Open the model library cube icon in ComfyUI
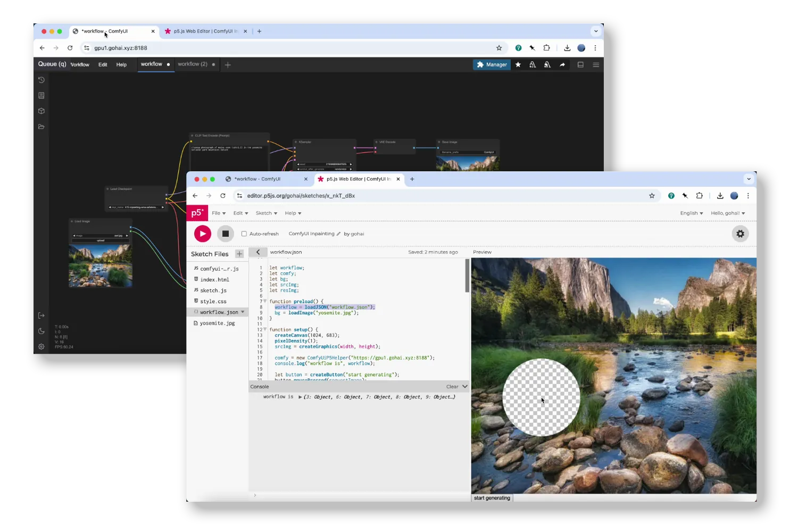This screenshot has width=798, height=532. (41, 111)
